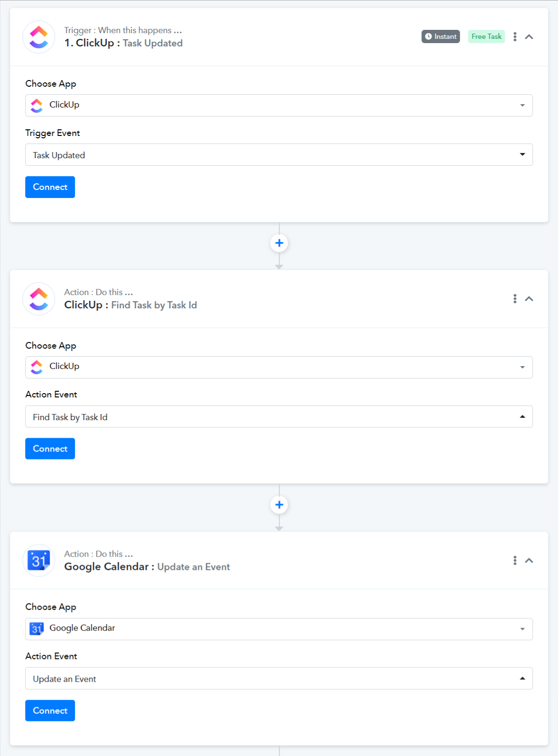Collapse the Find Task by Task Id panel
The height and width of the screenshot is (756, 558).
coord(529,299)
